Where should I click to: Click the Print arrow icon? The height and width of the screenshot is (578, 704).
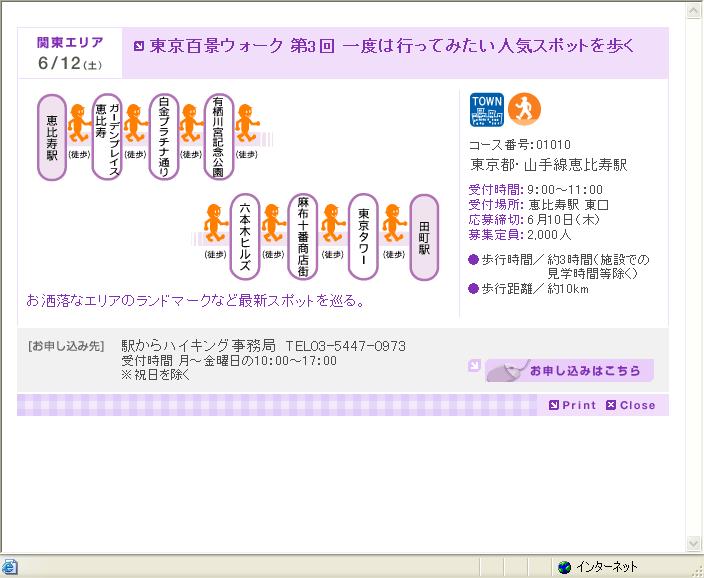coord(554,405)
